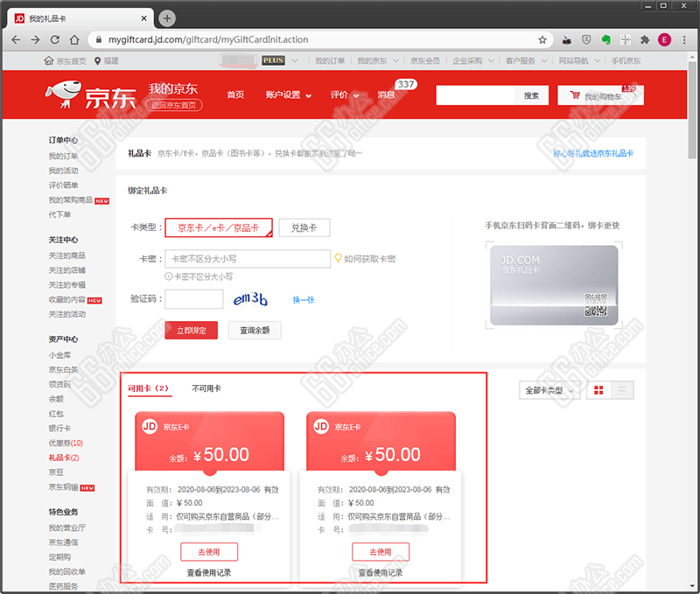Open the browser home page icon
The height and width of the screenshot is (594, 700).
(74, 39)
